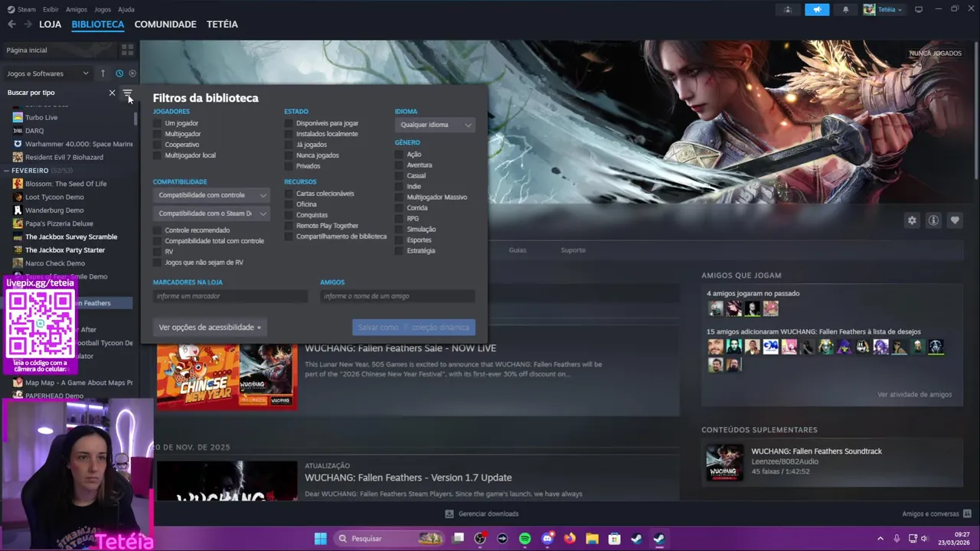980x551 pixels.
Task: Open the Windows Start menu
Action: point(320,539)
